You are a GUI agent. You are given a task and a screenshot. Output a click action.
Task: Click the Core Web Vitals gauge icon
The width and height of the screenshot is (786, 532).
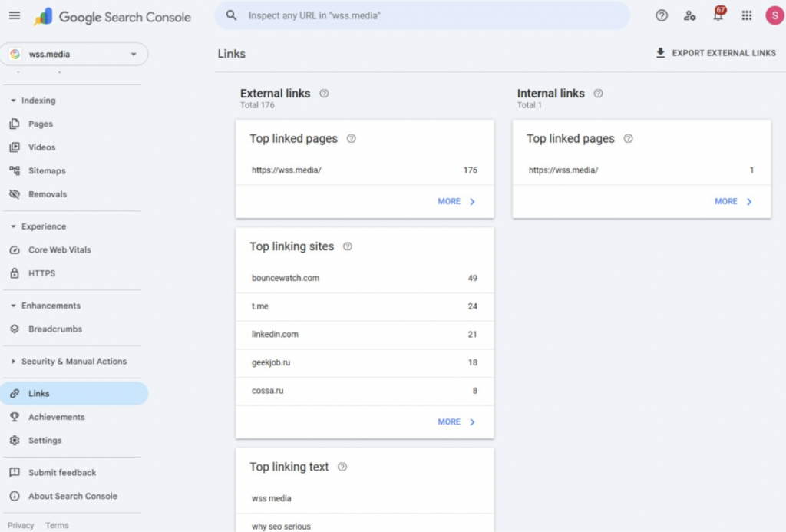(15, 249)
